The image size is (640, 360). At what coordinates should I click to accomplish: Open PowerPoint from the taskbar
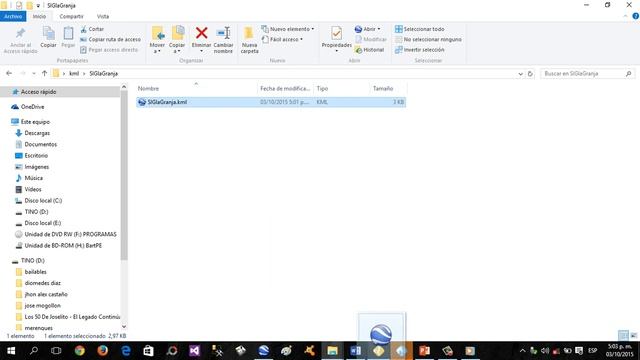(x=424, y=351)
